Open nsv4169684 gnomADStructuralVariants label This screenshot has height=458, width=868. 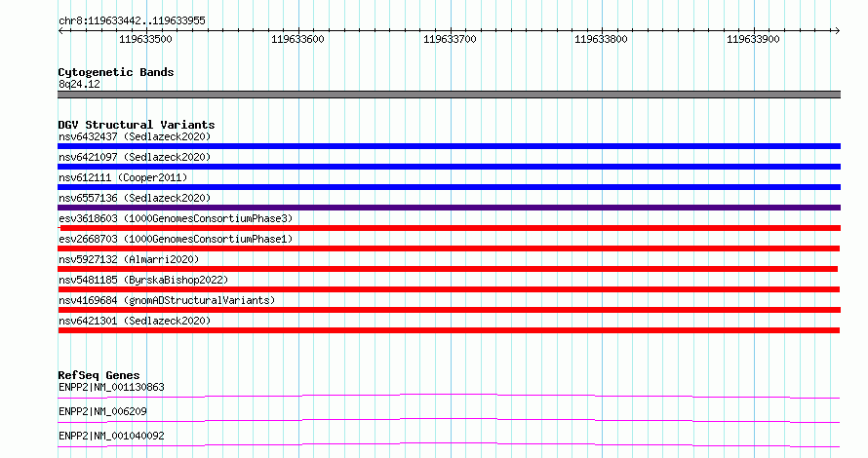pyautogui.click(x=167, y=300)
